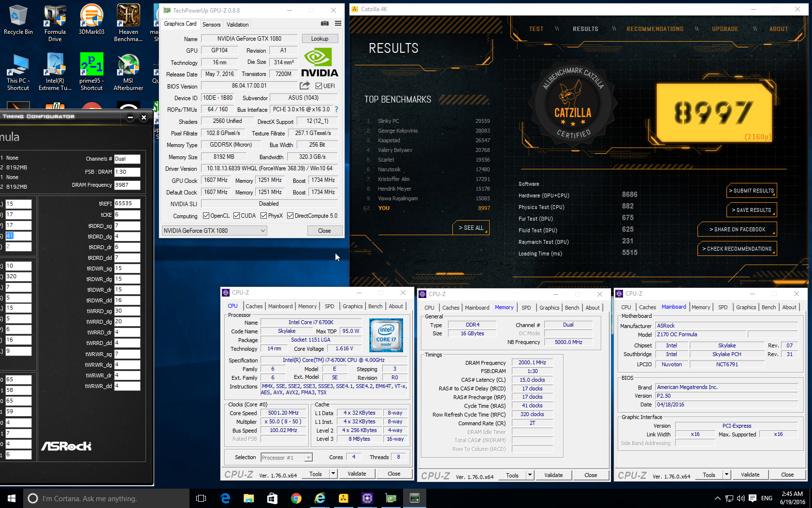Open the RECOMMENDATIONS tab in Catzilla
Viewport: 812px width, 508px height.
(654, 29)
